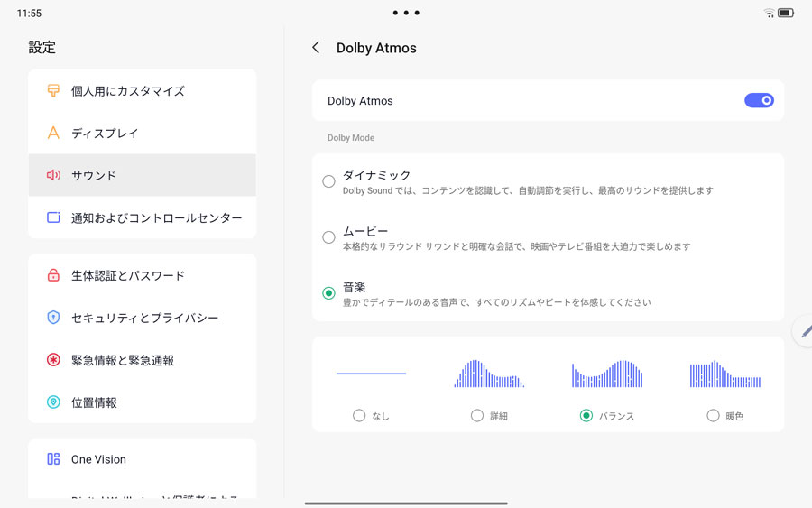Tap the Wi-Fi status icon
Viewport: 812px width, 508px height.
click(769, 13)
